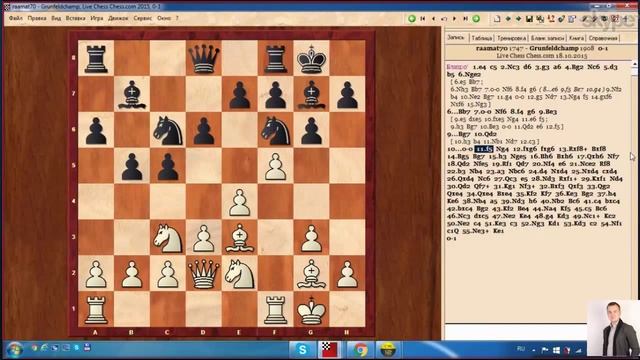Viewport: 640px width, 360px height.
Task: Open the Игра menu
Action: tap(97, 18)
